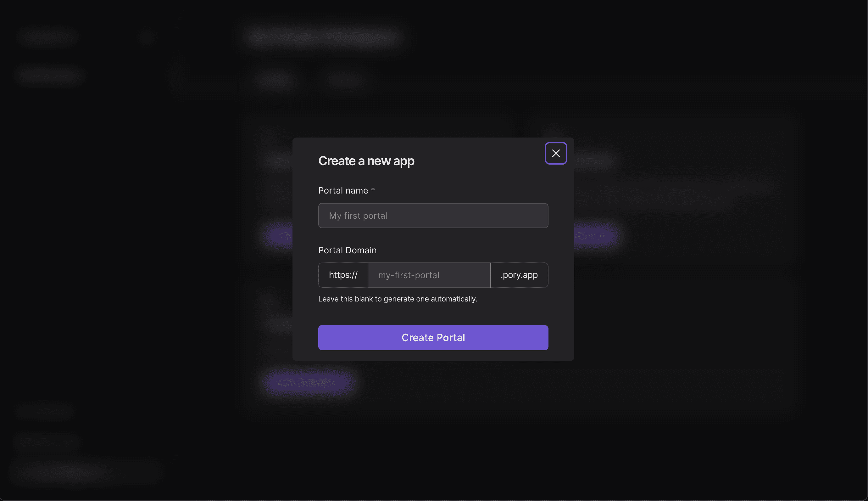Click the Create Portal button

point(433,338)
